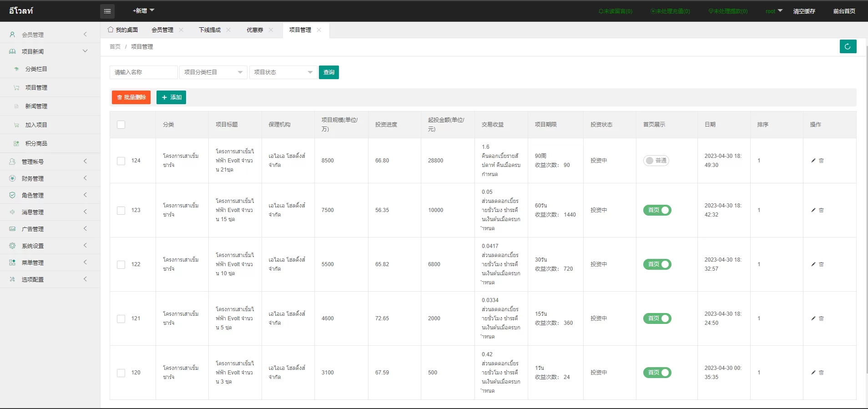The image size is (868, 409).
Task: Disable the 首页 switch for row 122
Action: point(657,264)
